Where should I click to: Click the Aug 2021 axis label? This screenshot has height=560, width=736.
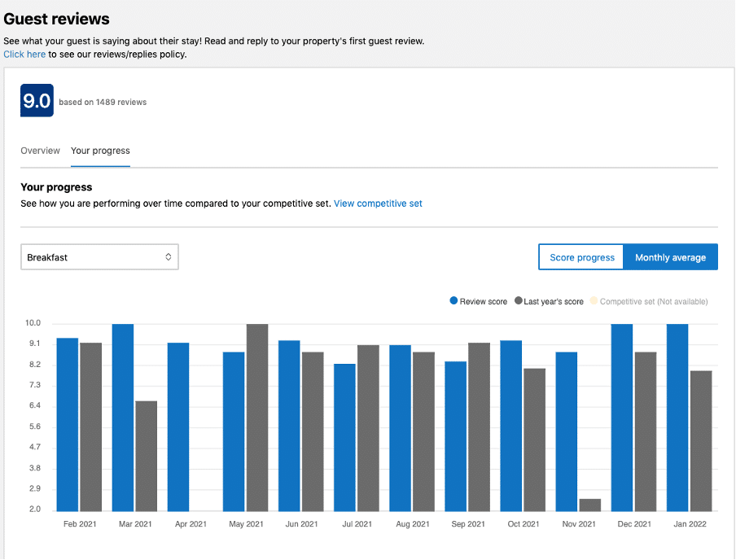413,524
